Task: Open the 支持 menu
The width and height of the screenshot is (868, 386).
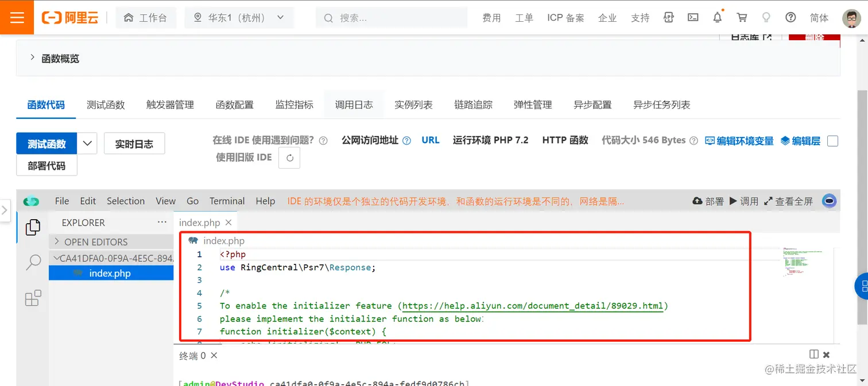Action: click(x=640, y=18)
